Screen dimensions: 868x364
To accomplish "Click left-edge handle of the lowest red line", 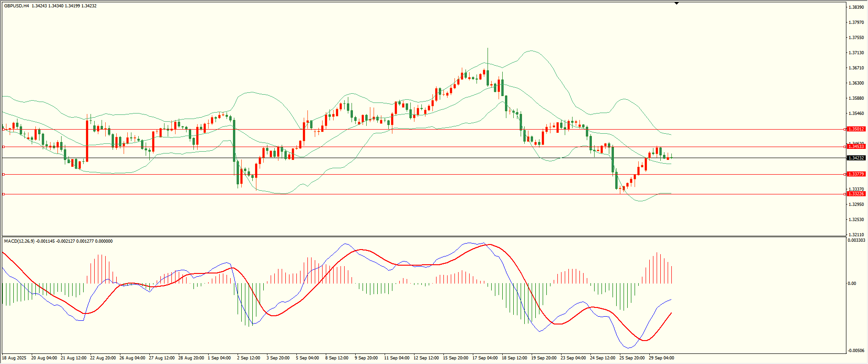I will 4,194.
